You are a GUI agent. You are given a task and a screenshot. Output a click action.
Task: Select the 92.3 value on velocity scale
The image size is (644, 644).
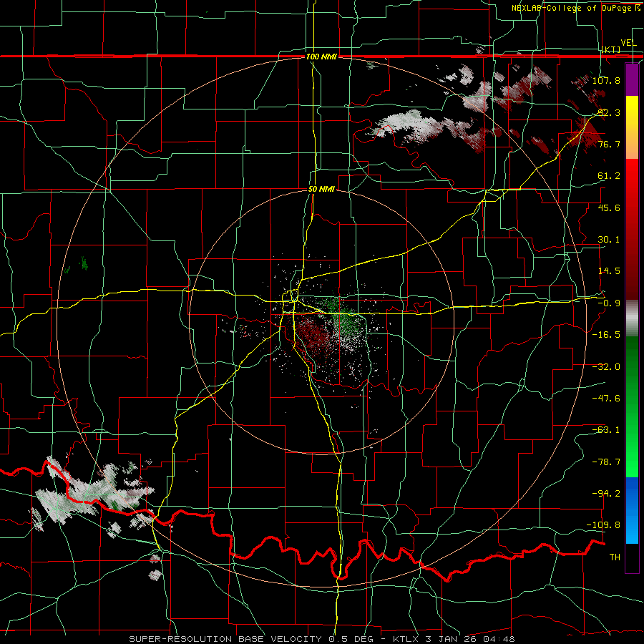click(609, 112)
